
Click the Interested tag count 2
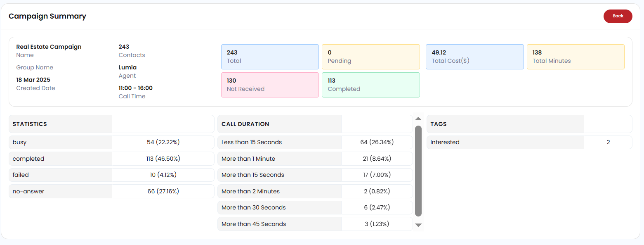608,142
